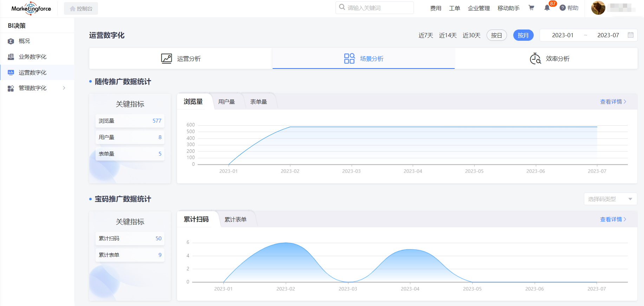Image resolution: width=644 pixels, height=306 pixels.
Task: Click the 概况 sidebar icon
Action: click(x=11, y=41)
